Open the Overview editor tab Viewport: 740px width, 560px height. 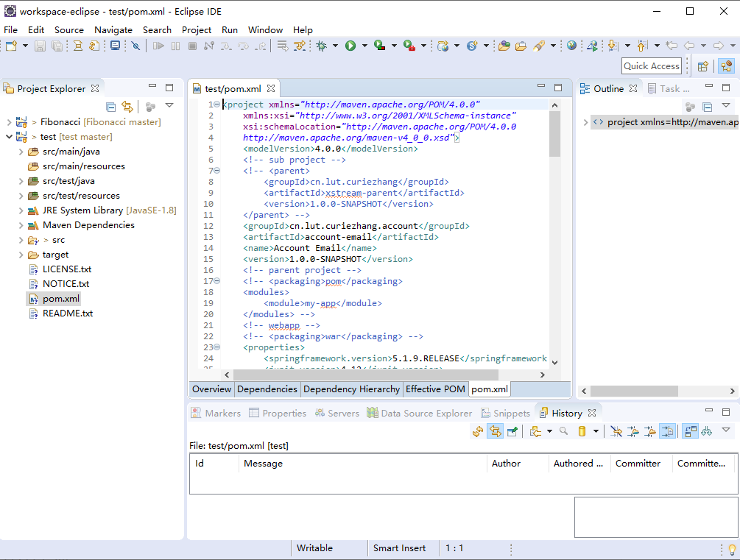point(211,389)
